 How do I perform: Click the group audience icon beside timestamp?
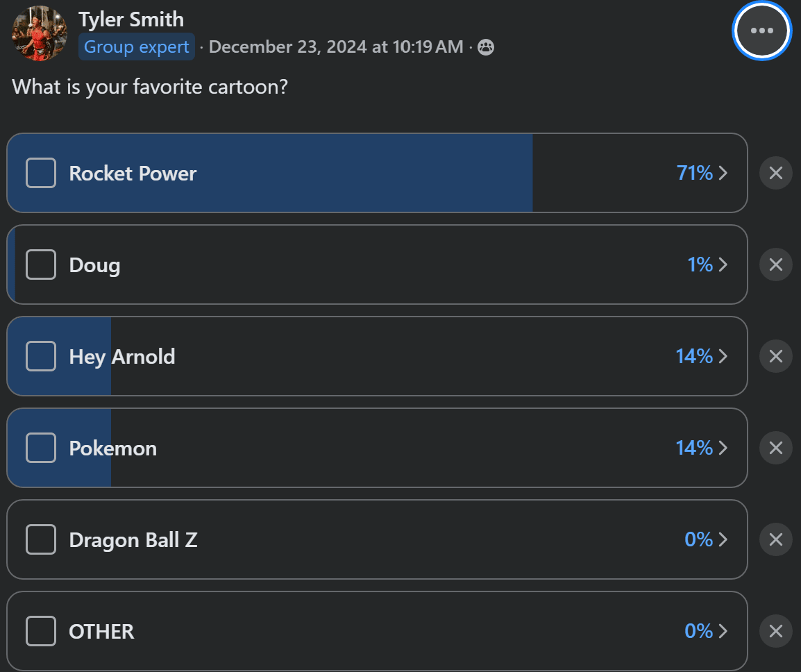click(485, 47)
